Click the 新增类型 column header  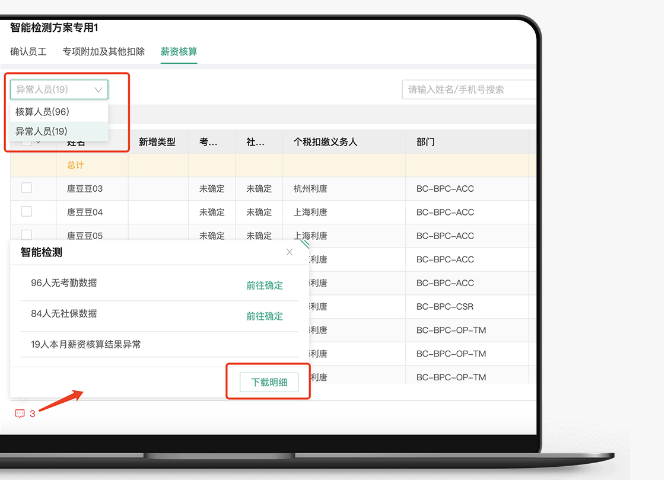coord(157,142)
